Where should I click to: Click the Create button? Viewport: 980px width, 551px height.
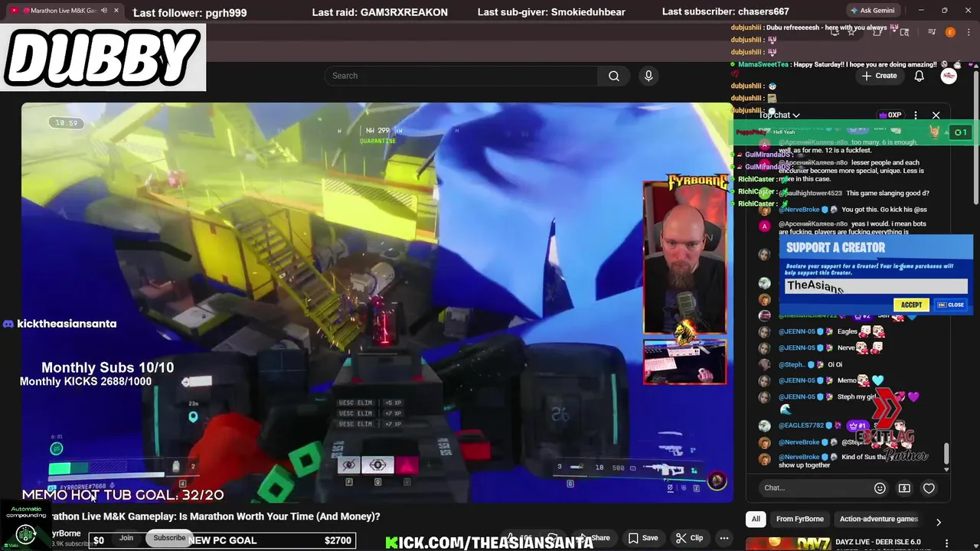[x=879, y=76]
